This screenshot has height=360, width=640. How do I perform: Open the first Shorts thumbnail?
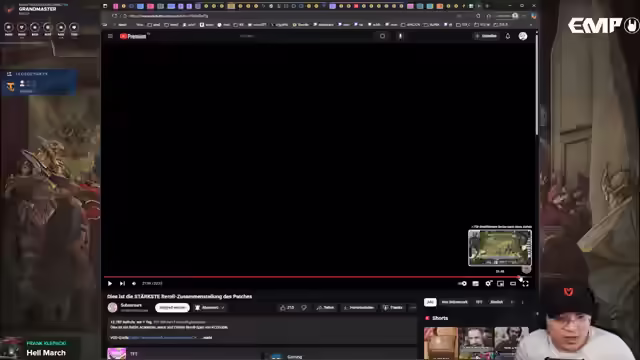point(441,343)
